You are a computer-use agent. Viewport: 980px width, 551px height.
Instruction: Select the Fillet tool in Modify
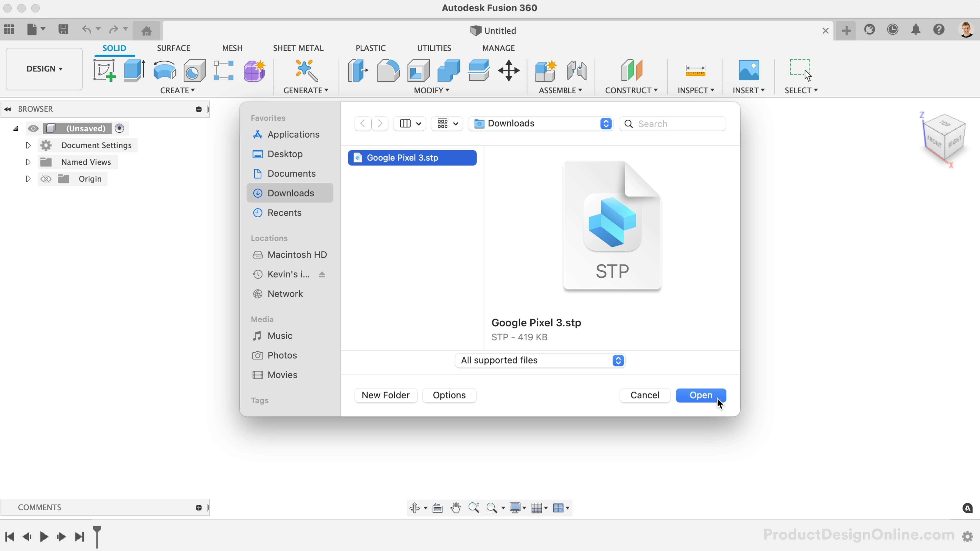pos(388,70)
